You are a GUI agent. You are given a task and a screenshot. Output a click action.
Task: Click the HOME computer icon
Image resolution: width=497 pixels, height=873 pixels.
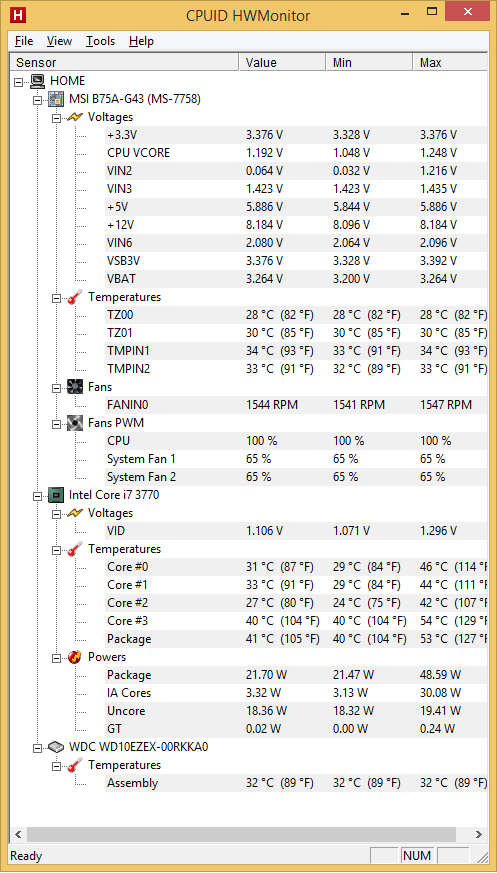[x=37, y=81]
